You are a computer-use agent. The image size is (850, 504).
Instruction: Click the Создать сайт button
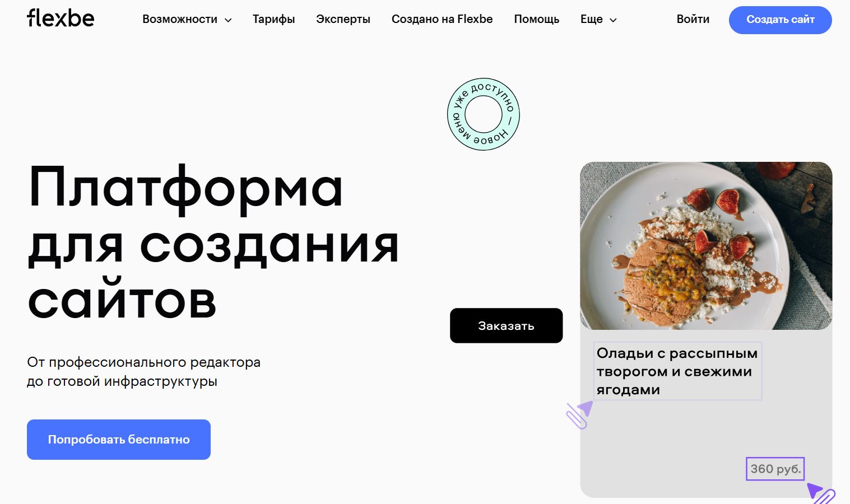[x=781, y=20]
